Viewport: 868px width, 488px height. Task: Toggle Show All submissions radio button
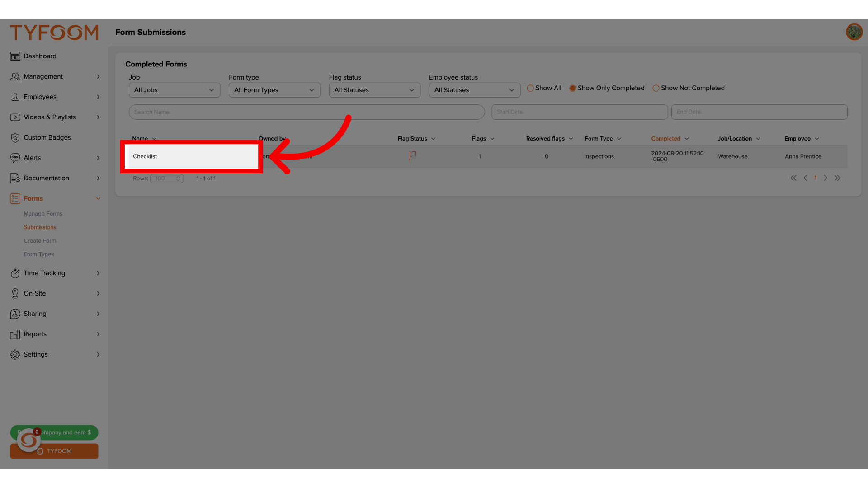(x=530, y=88)
